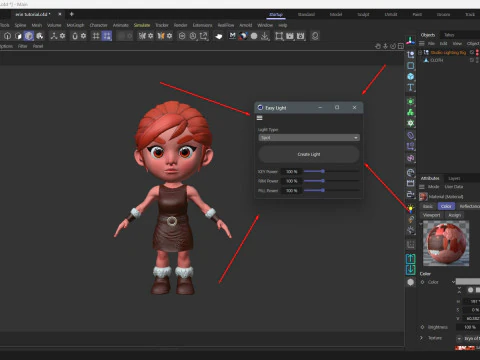Open the Light Type dropdown in Easy Light

pyautogui.click(x=309, y=138)
